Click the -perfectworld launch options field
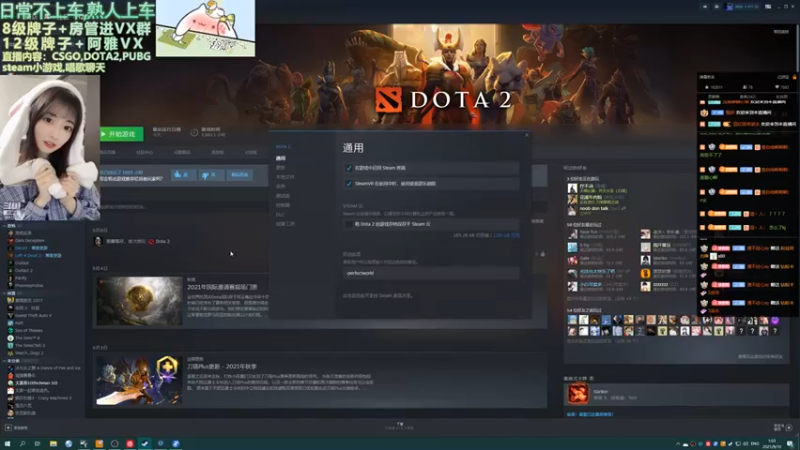Image resolution: width=800 pixels, height=450 pixels. click(x=431, y=273)
